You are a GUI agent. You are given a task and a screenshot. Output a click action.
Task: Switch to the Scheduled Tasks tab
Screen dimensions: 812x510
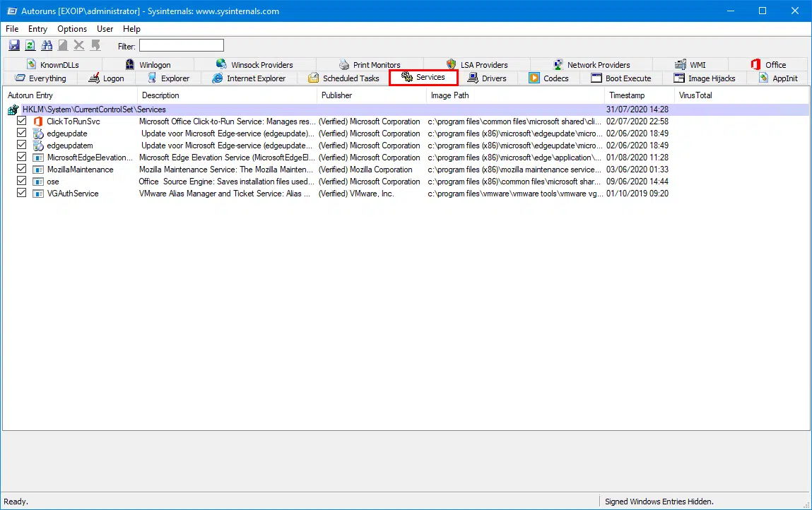(343, 78)
